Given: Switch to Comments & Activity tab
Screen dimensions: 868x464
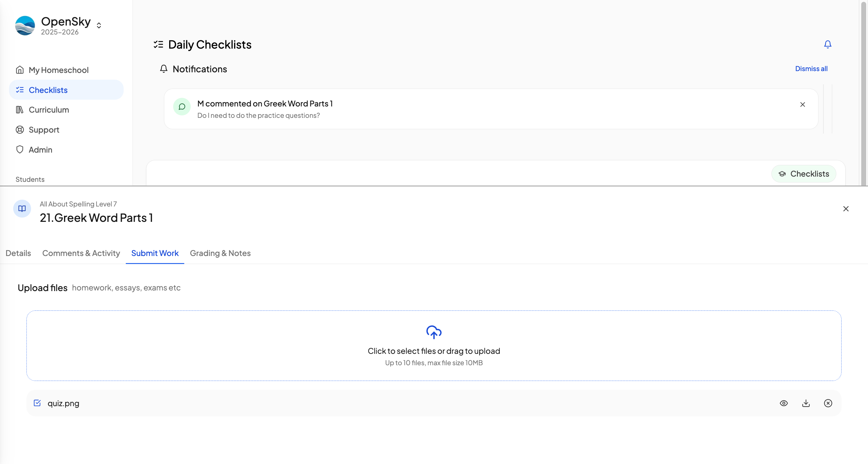Looking at the screenshot, I should [81, 253].
